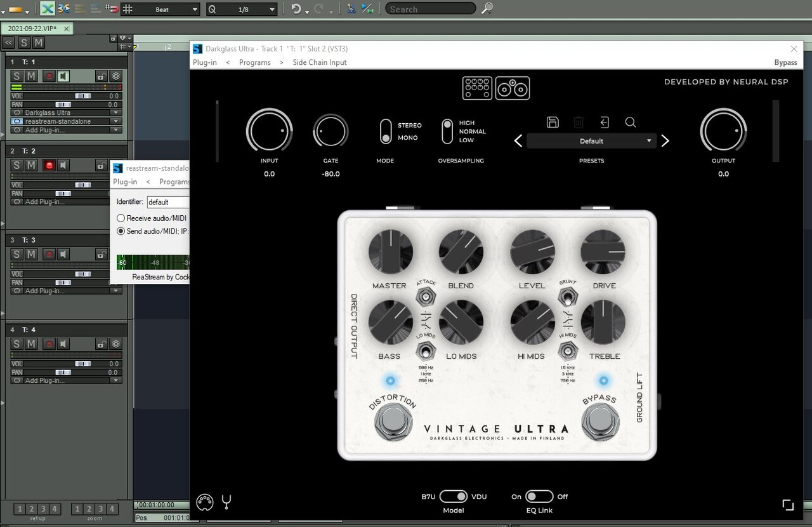Go to next preset with right arrow
The image size is (812, 527).
(665, 141)
